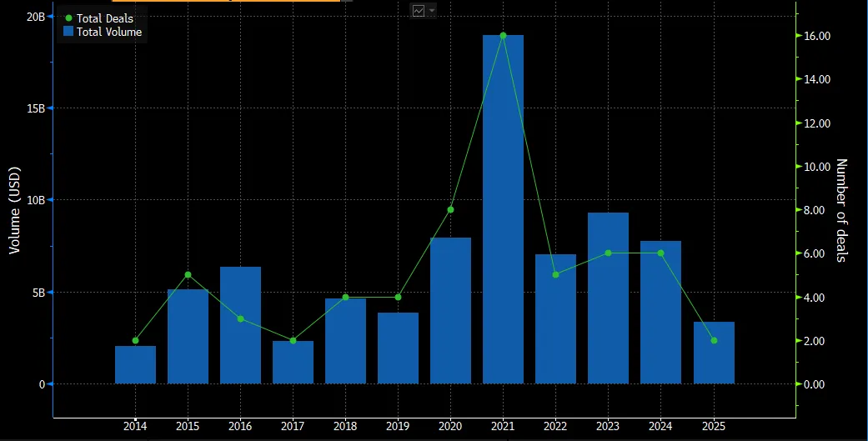Click the 2021 x-axis year label
The width and height of the screenshot is (868, 441).
click(x=503, y=426)
